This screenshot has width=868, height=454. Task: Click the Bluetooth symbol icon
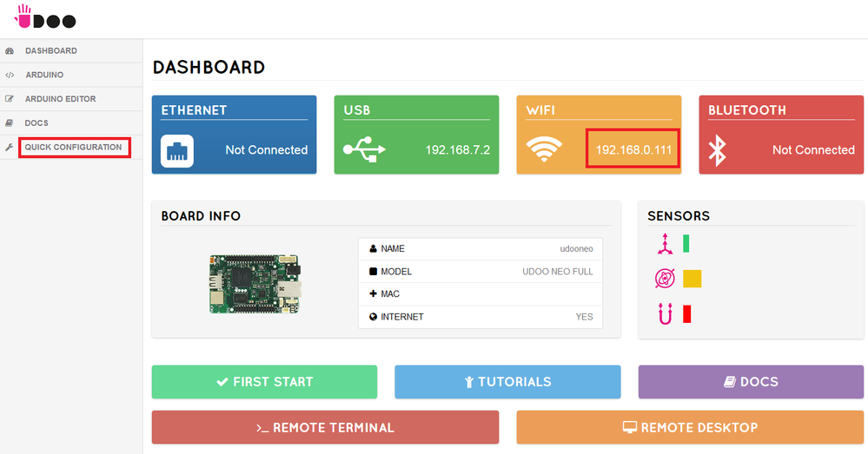tap(718, 150)
